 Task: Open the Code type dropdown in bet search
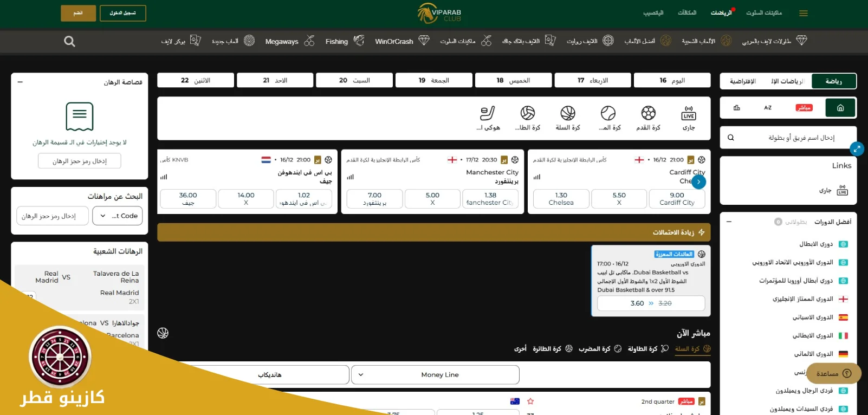(118, 216)
